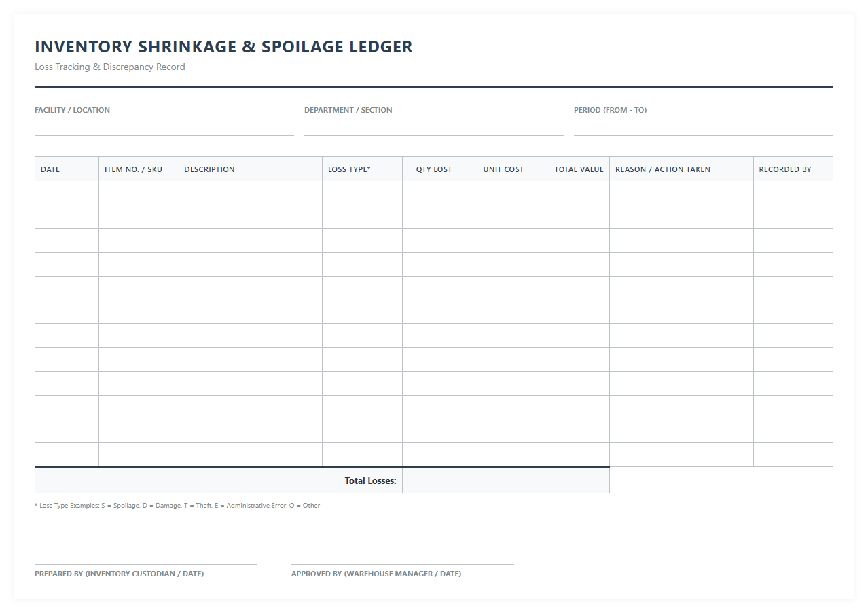Viewport: 868px width, 613px height.
Task: Click the Inventory Shrinkage & Spoilage Ledger title
Action: (x=223, y=47)
